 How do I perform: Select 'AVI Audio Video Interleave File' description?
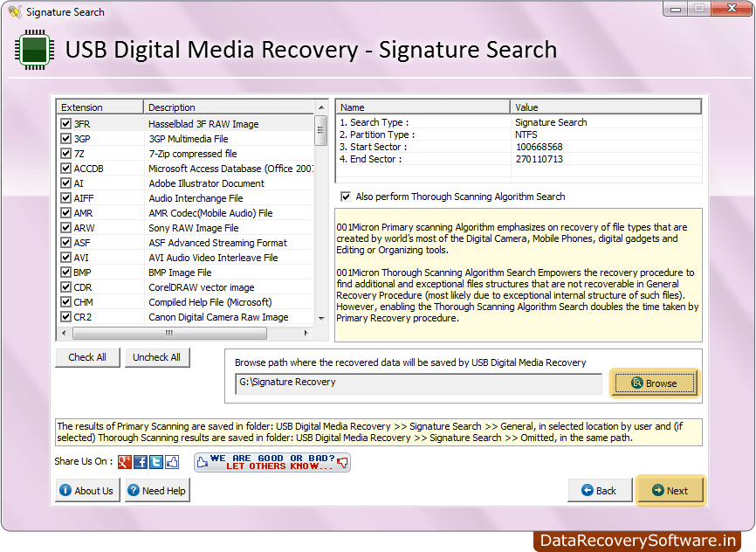pos(213,258)
